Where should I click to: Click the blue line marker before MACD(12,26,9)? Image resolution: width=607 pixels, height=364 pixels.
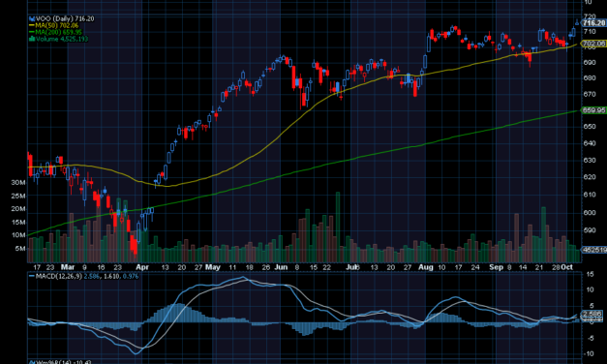[32, 276]
